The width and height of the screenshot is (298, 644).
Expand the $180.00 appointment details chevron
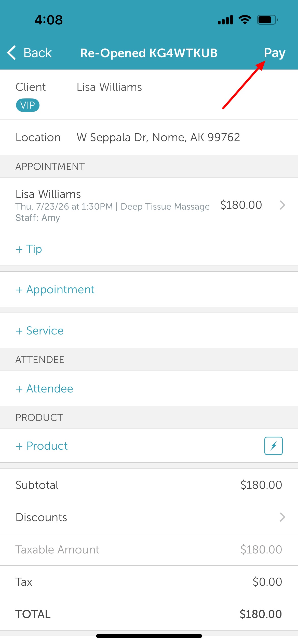click(282, 205)
